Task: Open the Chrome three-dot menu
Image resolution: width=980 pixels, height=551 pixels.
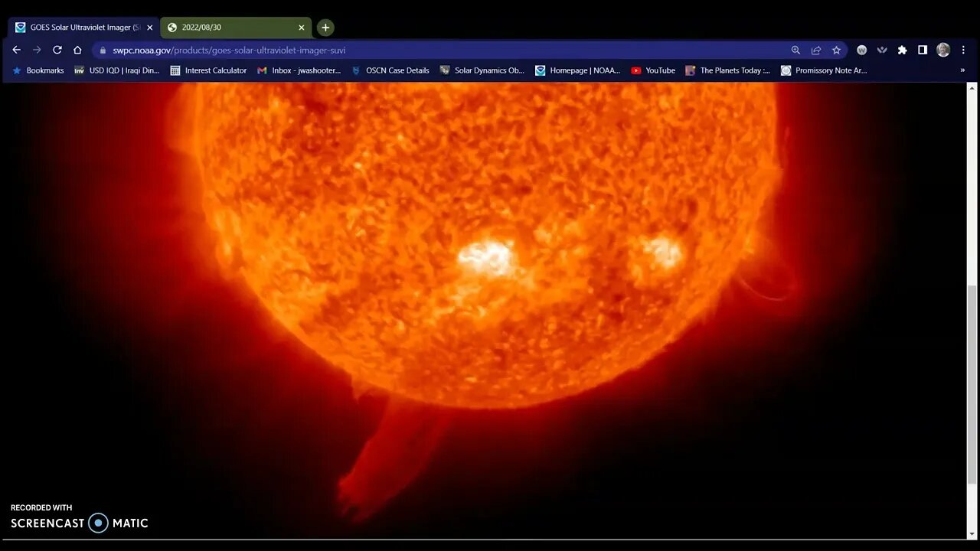Action: pos(963,50)
